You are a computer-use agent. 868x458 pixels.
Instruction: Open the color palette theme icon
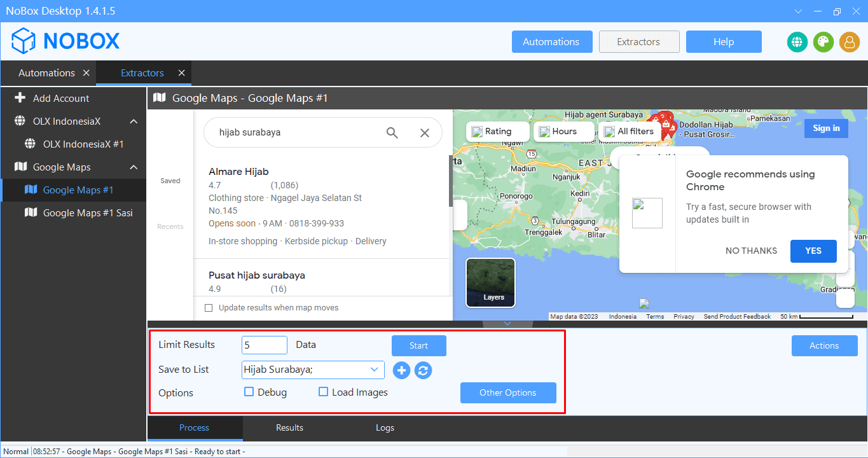(823, 42)
